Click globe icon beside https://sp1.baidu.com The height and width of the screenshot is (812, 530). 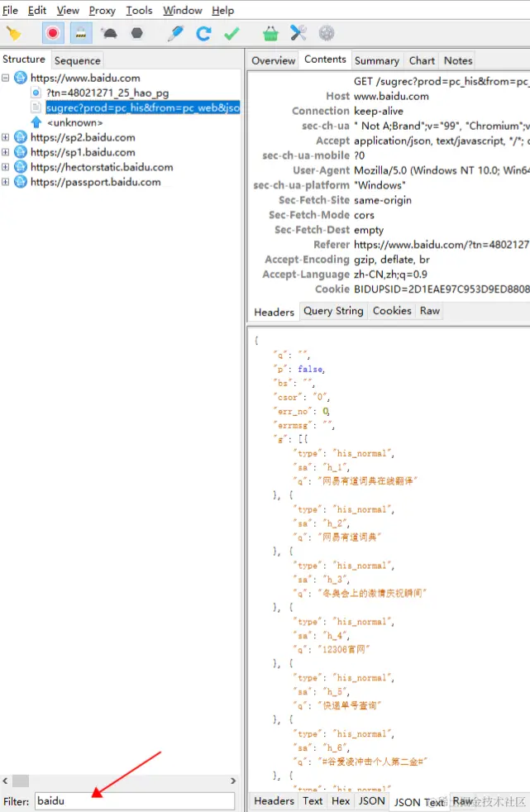click(x=20, y=153)
